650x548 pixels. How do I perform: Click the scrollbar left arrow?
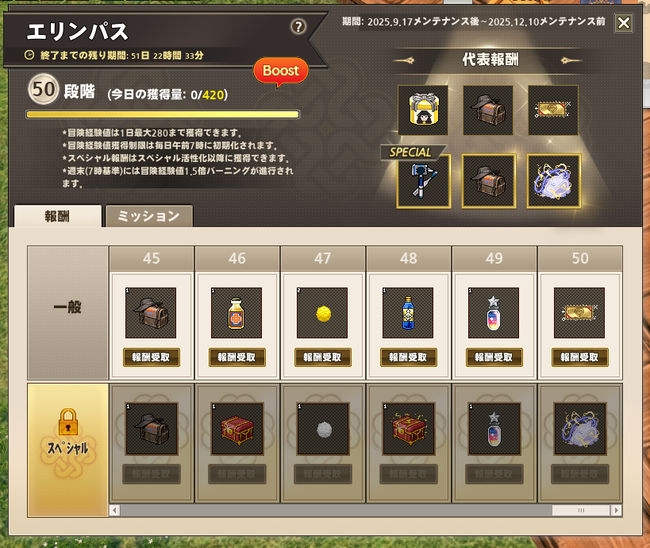pyautogui.click(x=115, y=510)
